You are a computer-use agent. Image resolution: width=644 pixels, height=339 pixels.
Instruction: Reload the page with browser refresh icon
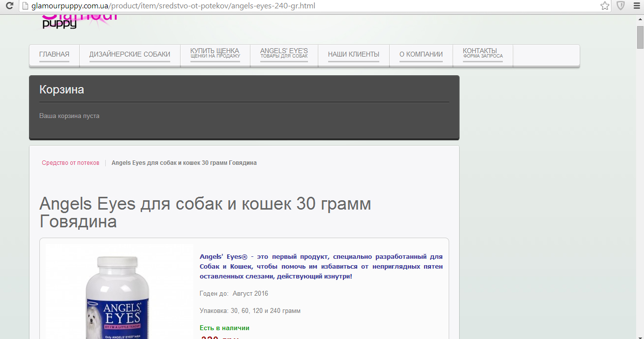[9, 6]
